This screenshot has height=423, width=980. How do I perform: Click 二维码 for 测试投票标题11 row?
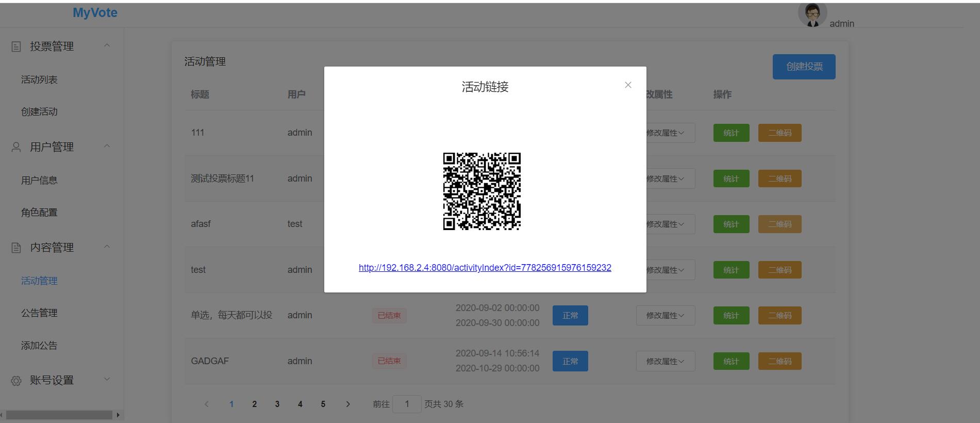tap(779, 178)
